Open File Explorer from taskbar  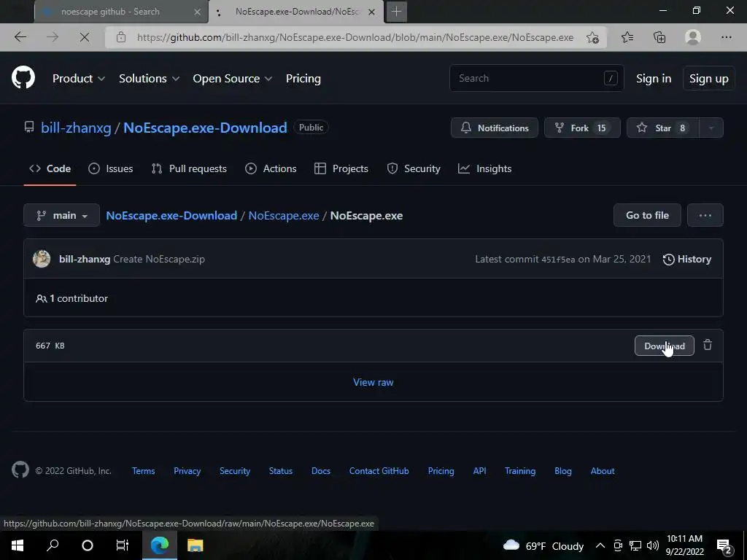(195, 545)
